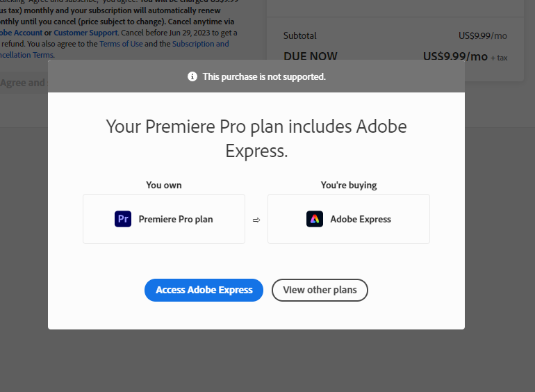Click the Subtotal label in the order summary
Image resolution: width=535 pixels, height=392 pixels.
pyautogui.click(x=300, y=35)
